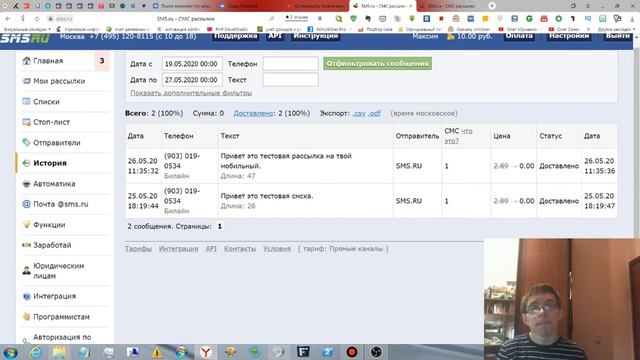Click the Функции lightbulb icon

pyautogui.click(x=27, y=224)
